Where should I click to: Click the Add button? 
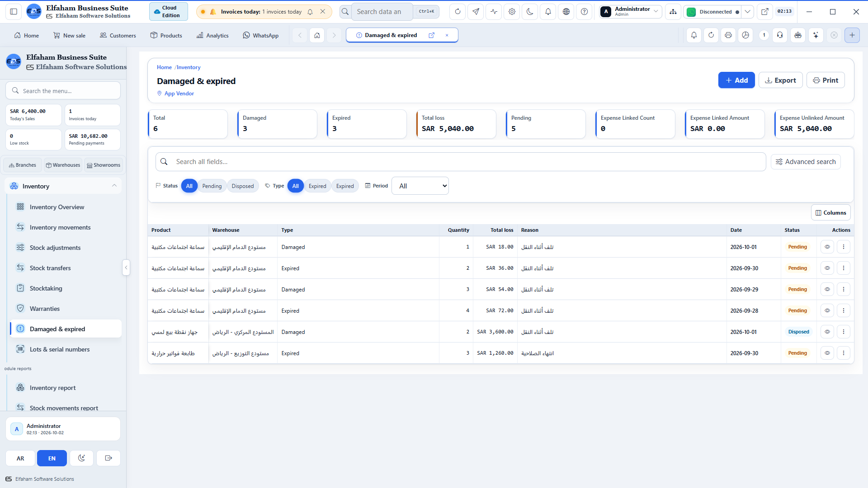tap(736, 80)
